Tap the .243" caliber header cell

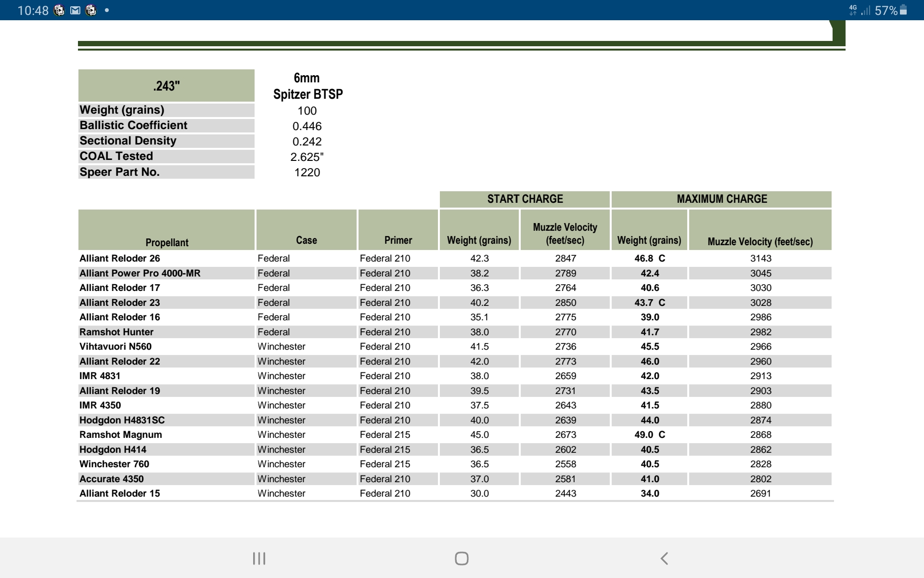[x=167, y=86]
